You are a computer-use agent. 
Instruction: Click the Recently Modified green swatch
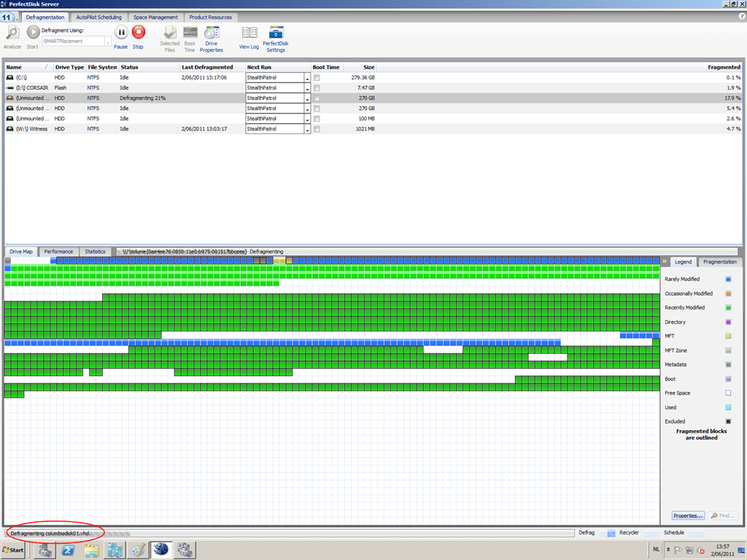click(729, 308)
